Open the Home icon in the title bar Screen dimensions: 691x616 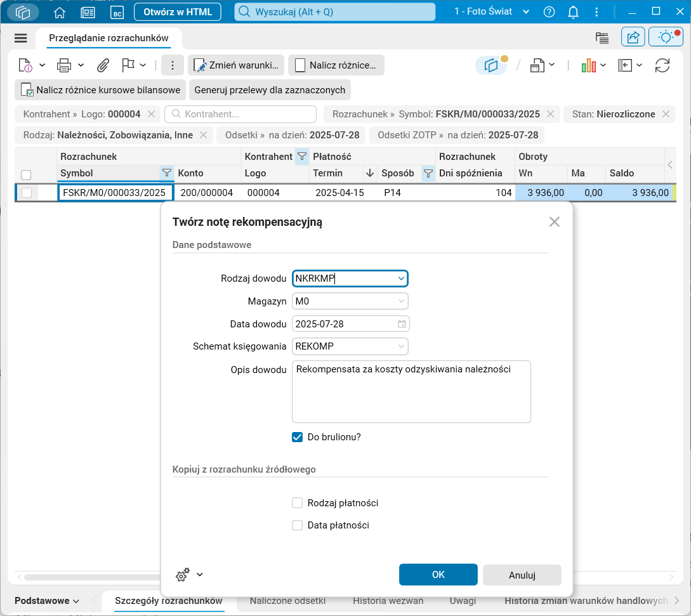pos(59,12)
